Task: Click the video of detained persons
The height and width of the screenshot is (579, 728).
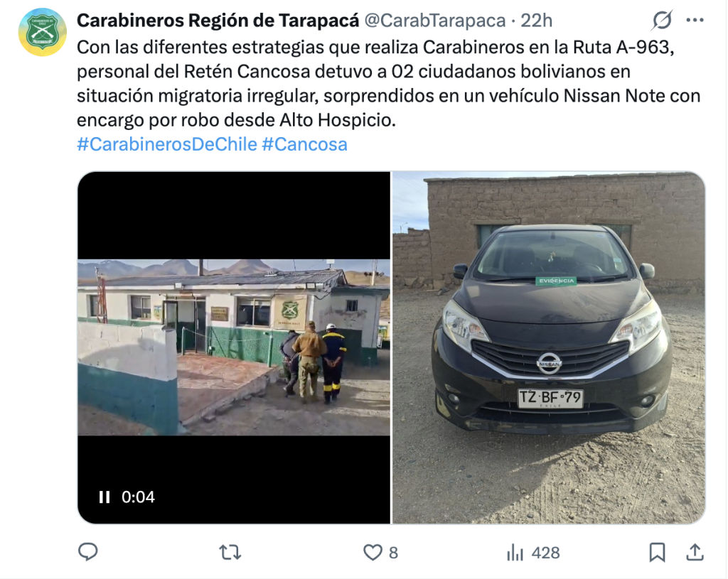Action: pos(234,347)
